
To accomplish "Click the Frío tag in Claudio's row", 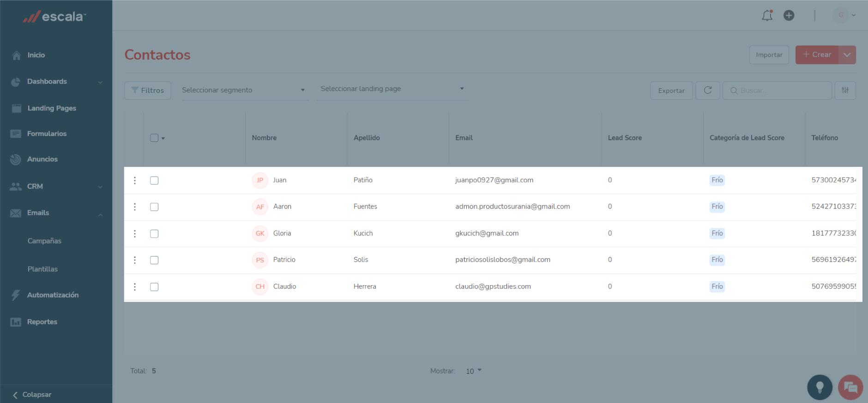I will [717, 287].
